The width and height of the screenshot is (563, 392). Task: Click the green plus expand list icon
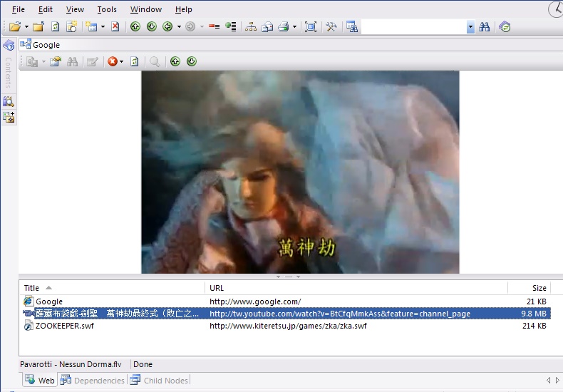(230, 26)
